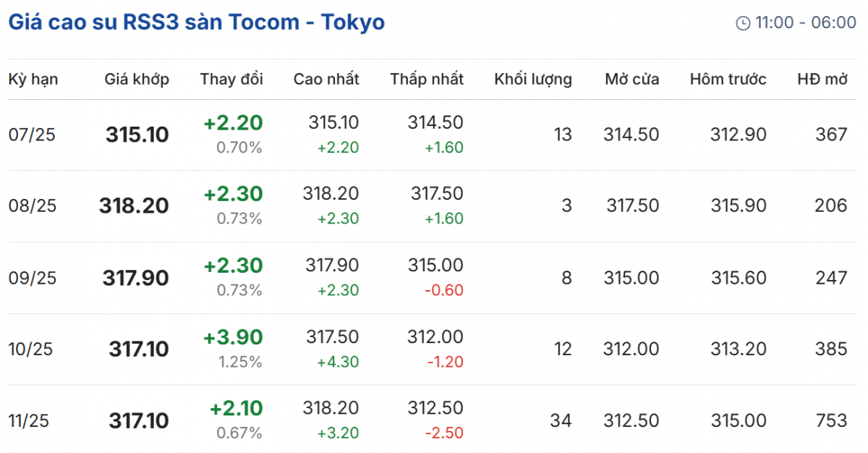Click the 'Mở cửa' column header
Image resolution: width=868 pixels, height=453 pixels.
coord(632,80)
